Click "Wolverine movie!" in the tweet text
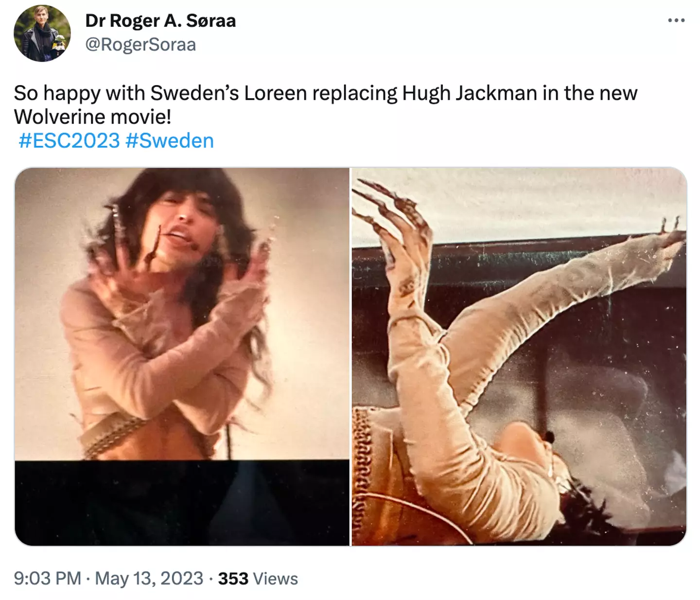 pos(92,117)
